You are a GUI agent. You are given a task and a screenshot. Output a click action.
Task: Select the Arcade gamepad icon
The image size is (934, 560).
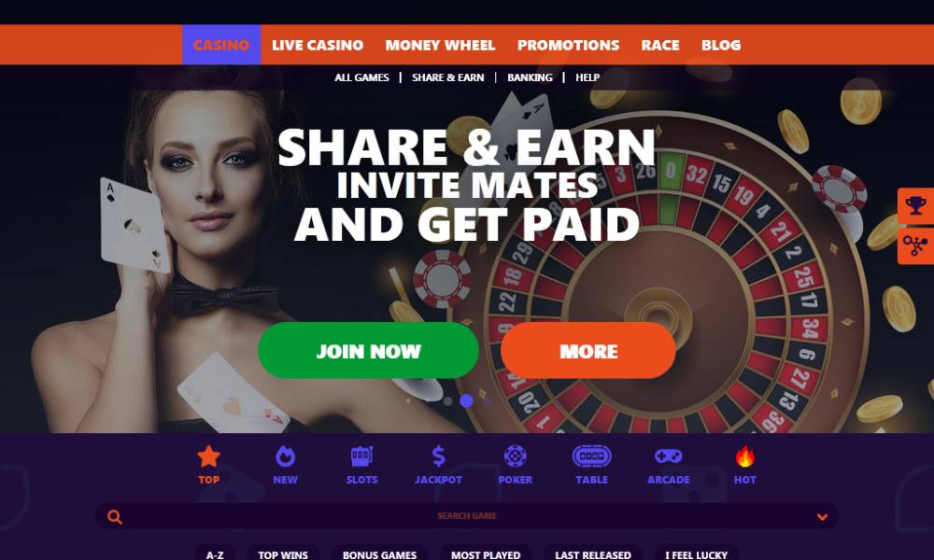point(669,456)
